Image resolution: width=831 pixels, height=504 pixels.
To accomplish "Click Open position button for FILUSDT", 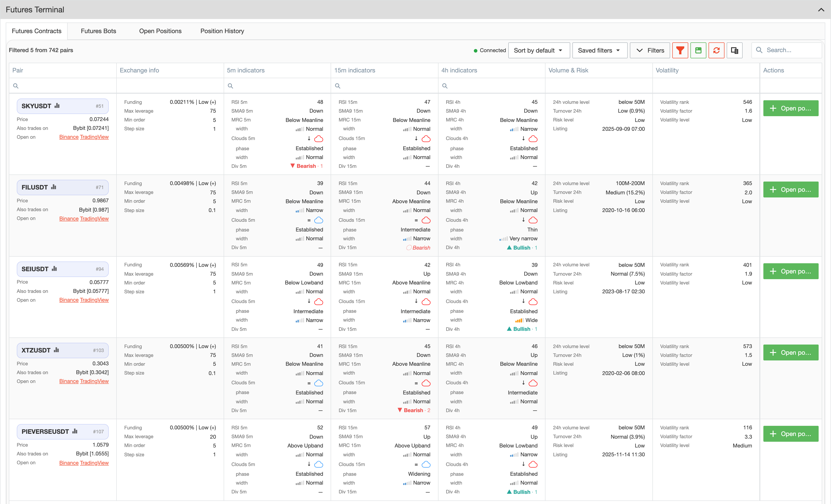I will 791,189.
